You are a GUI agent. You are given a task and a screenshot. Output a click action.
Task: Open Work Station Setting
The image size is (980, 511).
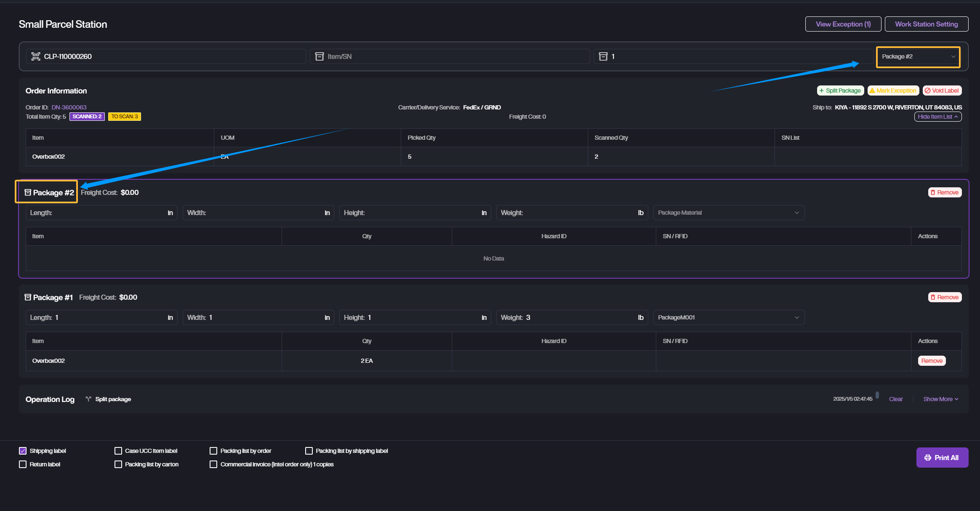pyautogui.click(x=926, y=24)
